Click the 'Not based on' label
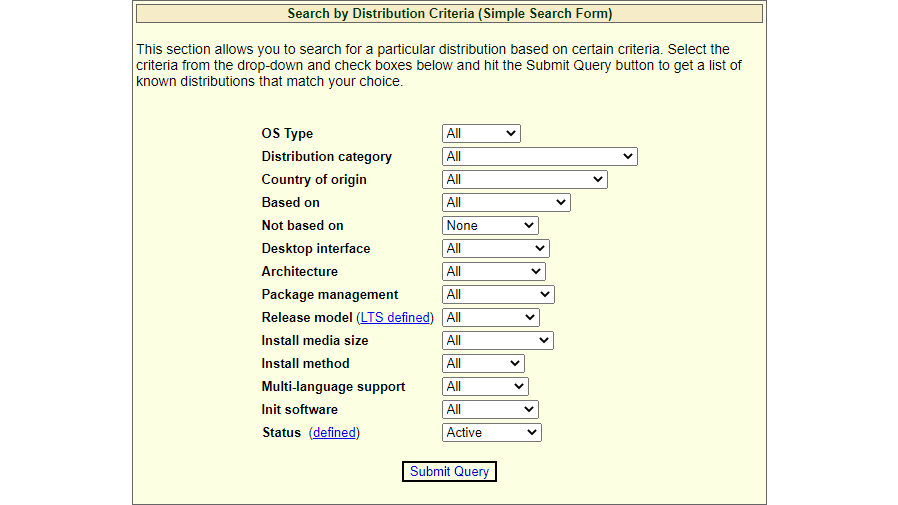The image size is (898, 505). point(302,226)
